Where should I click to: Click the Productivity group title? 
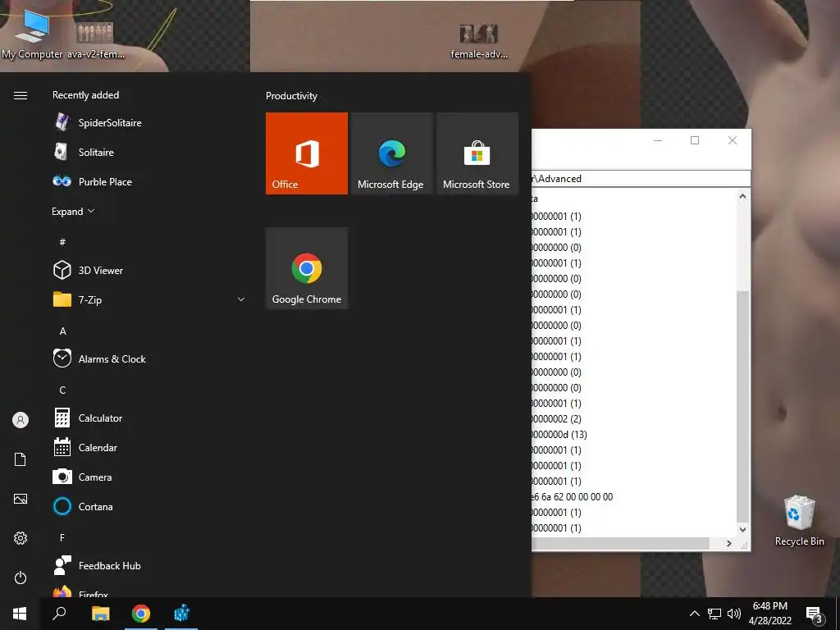pos(291,96)
